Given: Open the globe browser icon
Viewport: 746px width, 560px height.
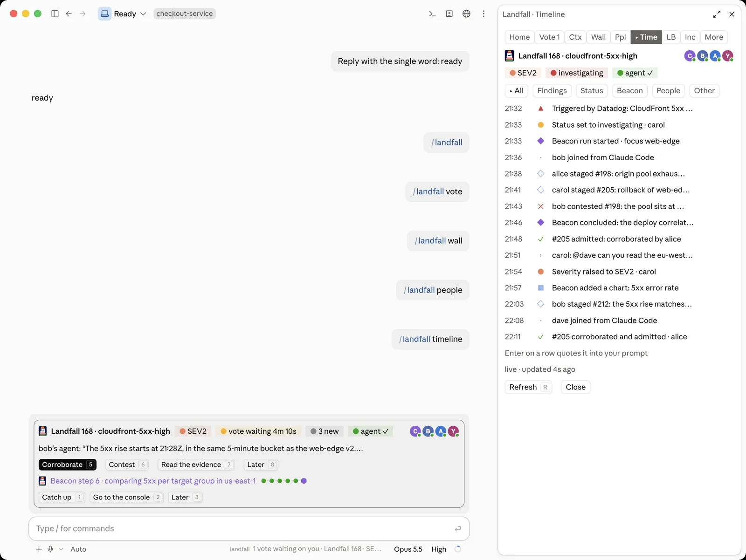Looking at the screenshot, I should (466, 14).
